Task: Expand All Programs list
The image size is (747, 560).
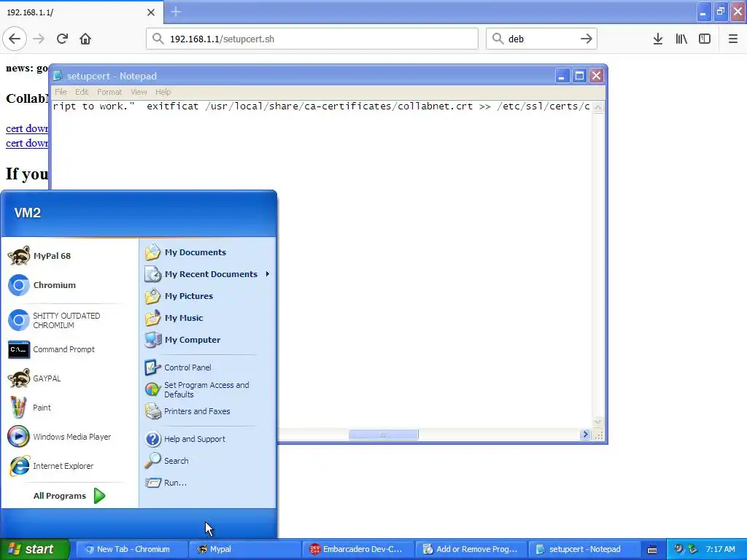Action: coord(69,496)
